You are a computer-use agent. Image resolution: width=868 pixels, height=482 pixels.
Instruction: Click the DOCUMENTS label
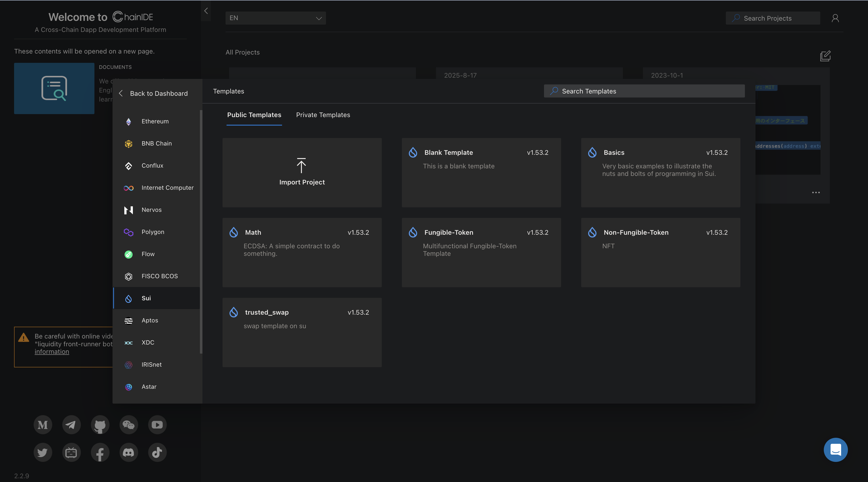click(x=115, y=67)
